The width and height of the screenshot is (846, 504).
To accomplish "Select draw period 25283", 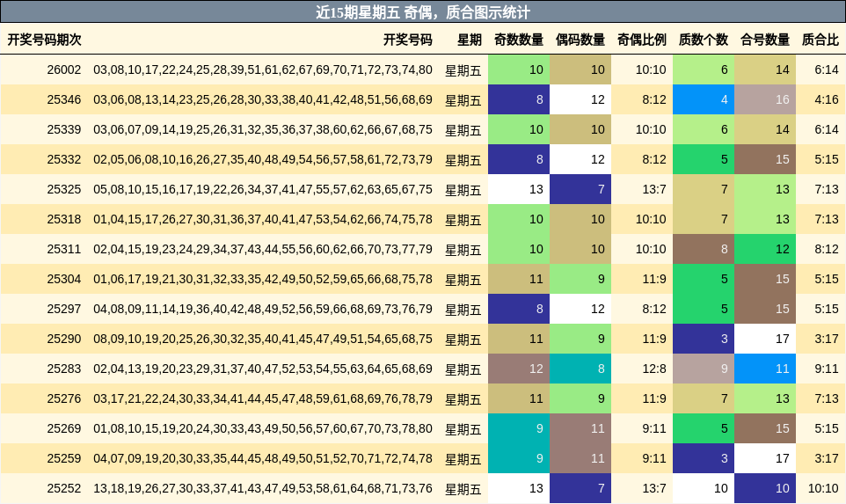I will pyautogui.click(x=63, y=369).
